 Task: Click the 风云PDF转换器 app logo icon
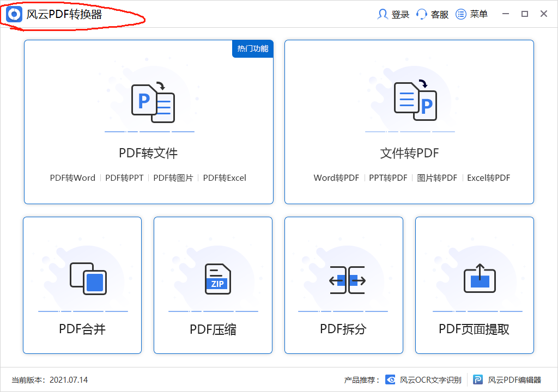pyautogui.click(x=14, y=14)
